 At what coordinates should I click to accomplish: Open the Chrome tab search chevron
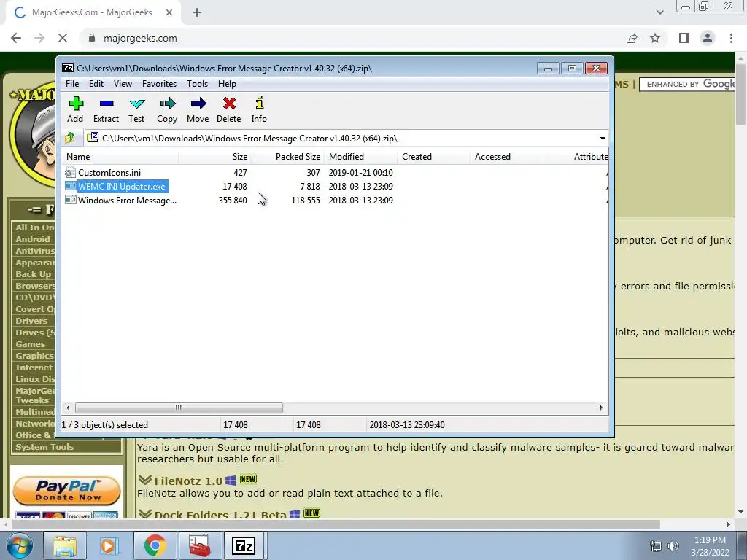coord(659,12)
